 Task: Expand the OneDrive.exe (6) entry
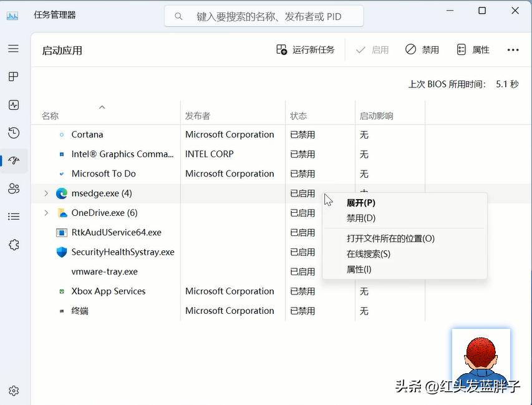click(46, 213)
